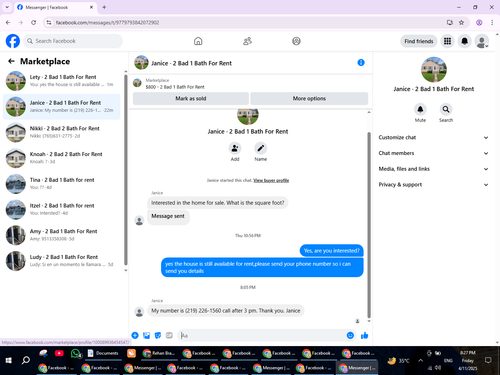Screen dimensions: 500x375
Task: Open the tab search dropdown arrow
Action: tap(7, 7)
